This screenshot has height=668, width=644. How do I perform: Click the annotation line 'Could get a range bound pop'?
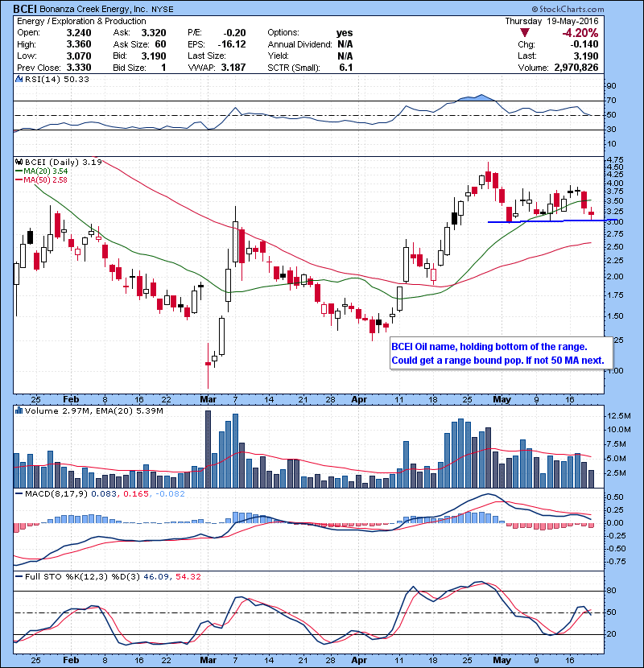click(457, 361)
